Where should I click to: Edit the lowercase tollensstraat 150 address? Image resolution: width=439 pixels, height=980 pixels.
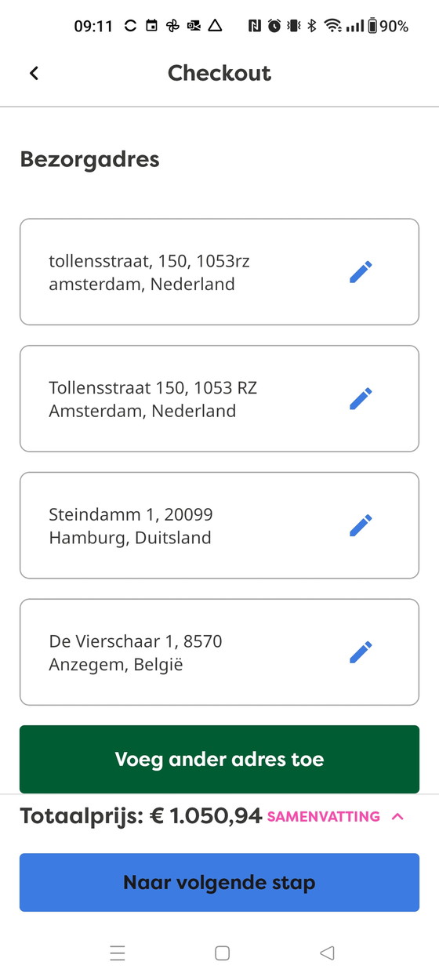pyautogui.click(x=361, y=272)
